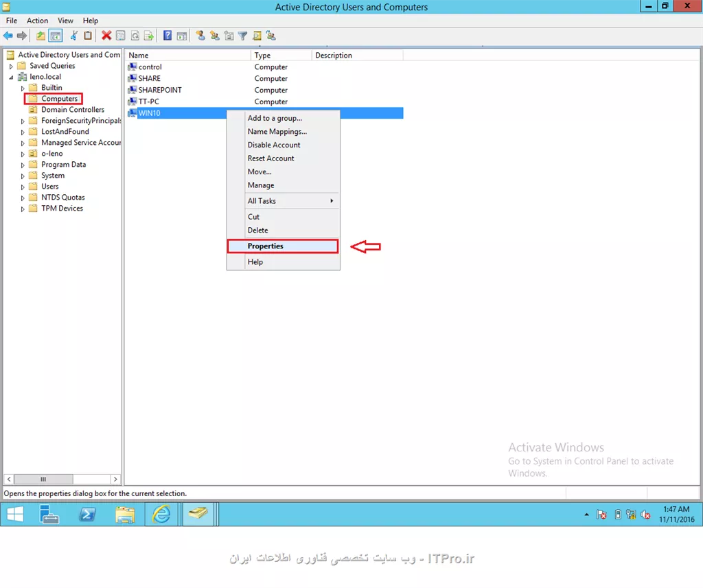Click the Create new user icon
This screenshot has height=588, width=703.
coord(200,36)
